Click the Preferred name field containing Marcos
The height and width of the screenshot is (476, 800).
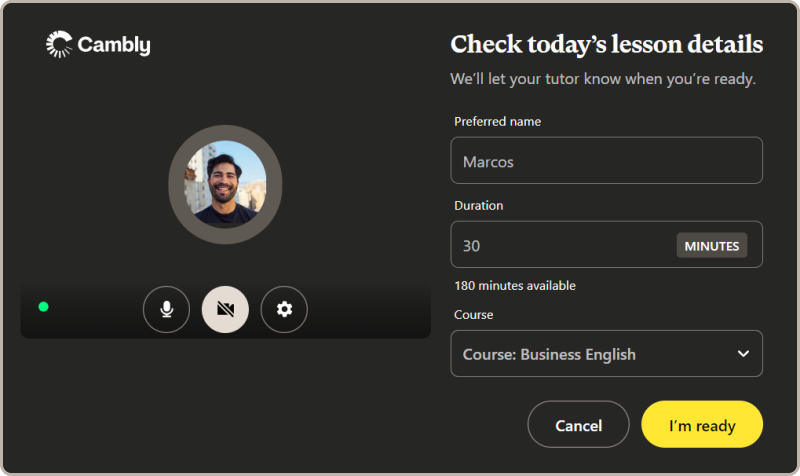coord(606,161)
